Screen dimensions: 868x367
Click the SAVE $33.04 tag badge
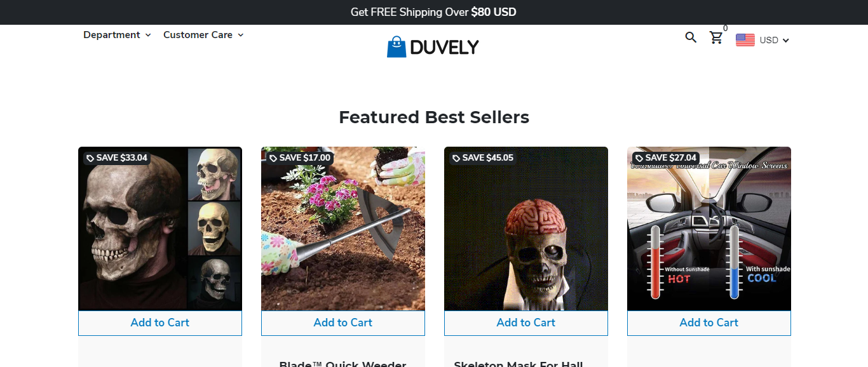coord(117,157)
